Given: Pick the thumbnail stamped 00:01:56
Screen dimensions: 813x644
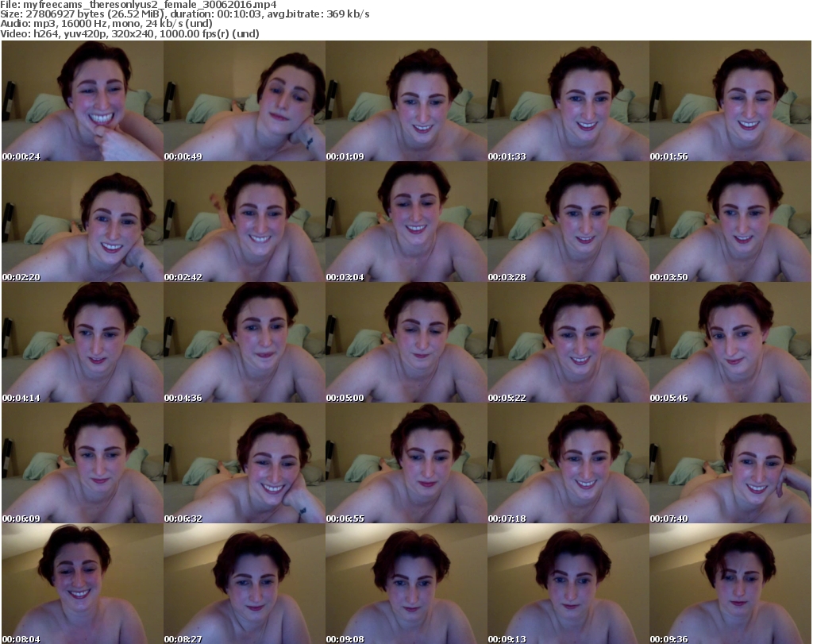Looking at the screenshot, I should (730, 101).
